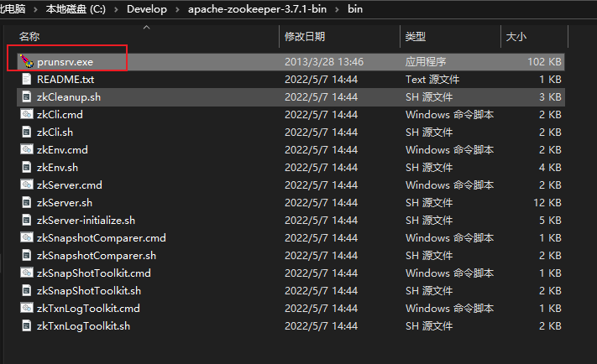Click the zkTxnLogToolkit.sh file icon

point(27,325)
